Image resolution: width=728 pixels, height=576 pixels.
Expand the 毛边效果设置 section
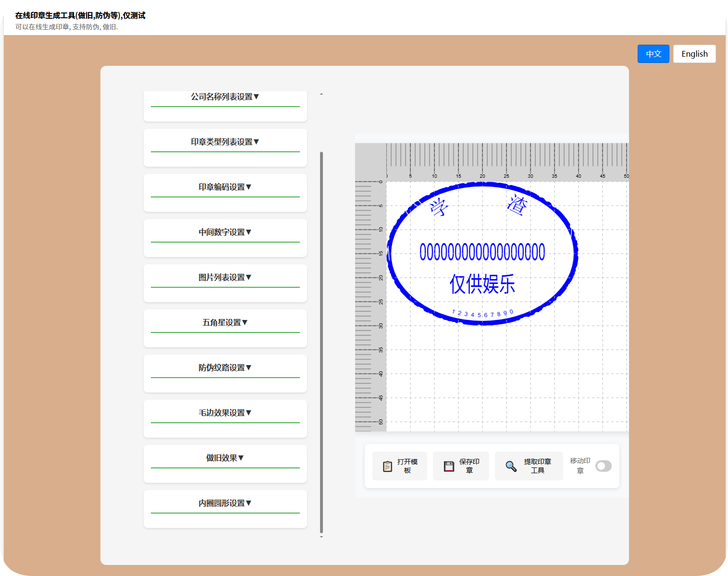224,412
